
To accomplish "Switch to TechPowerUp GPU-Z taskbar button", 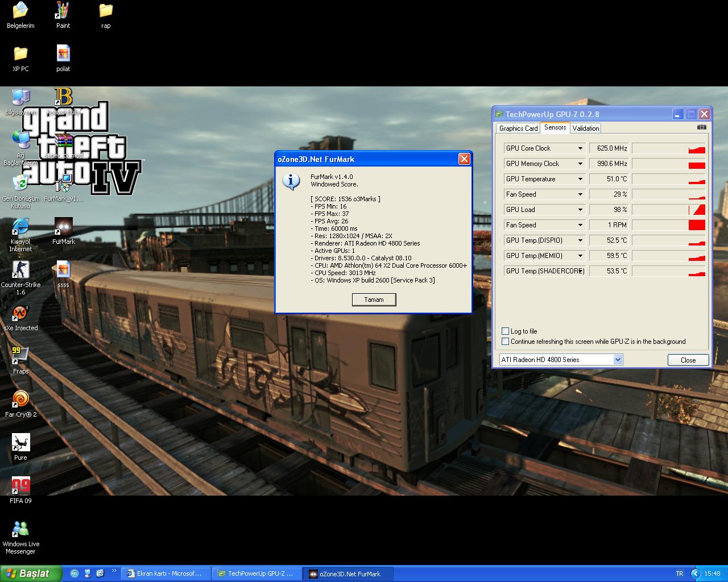I will click(257, 573).
